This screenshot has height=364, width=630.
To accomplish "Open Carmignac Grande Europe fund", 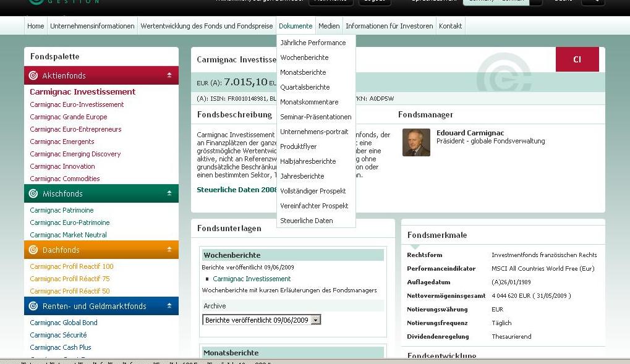I will point(68,117).
